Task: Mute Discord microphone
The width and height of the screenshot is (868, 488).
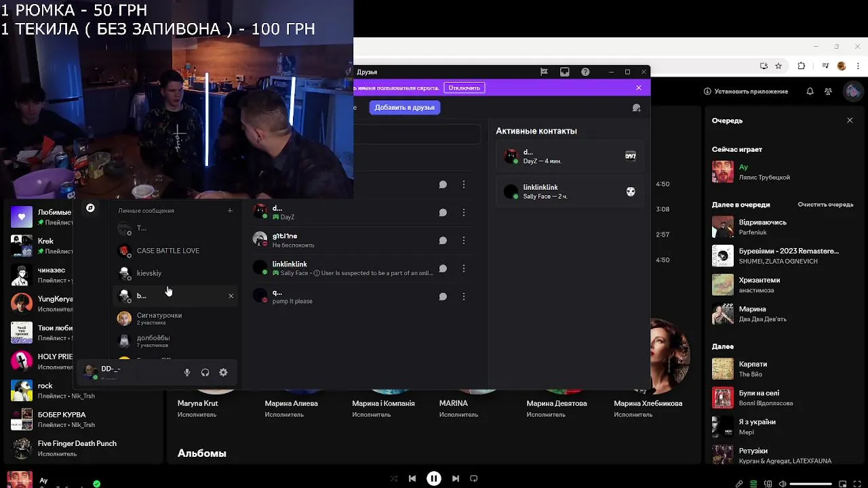Action: [x=187, y=372]
